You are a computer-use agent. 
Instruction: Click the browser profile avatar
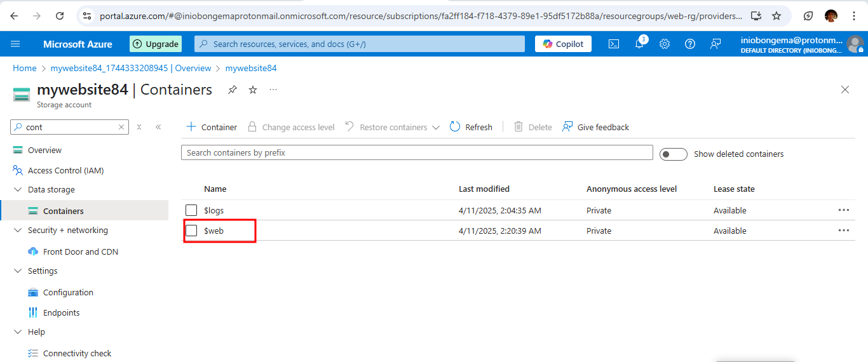coord(831,16)
